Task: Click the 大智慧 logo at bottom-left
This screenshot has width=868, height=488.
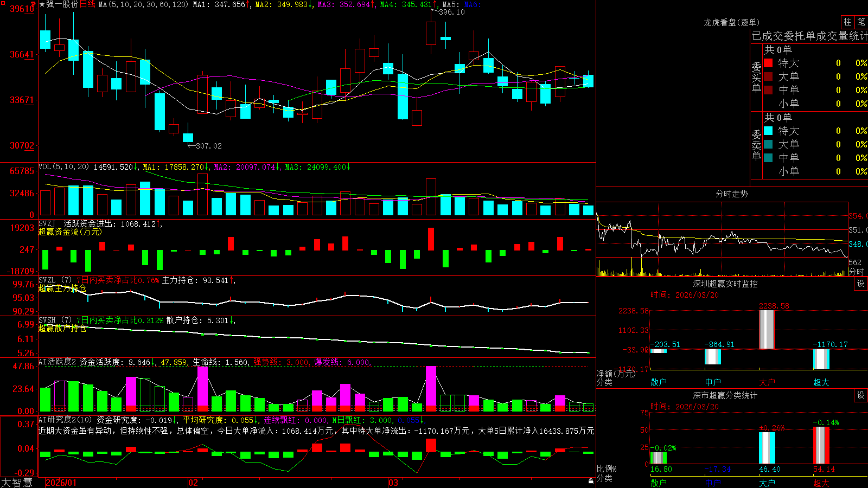Action: (x=17, y=483)
